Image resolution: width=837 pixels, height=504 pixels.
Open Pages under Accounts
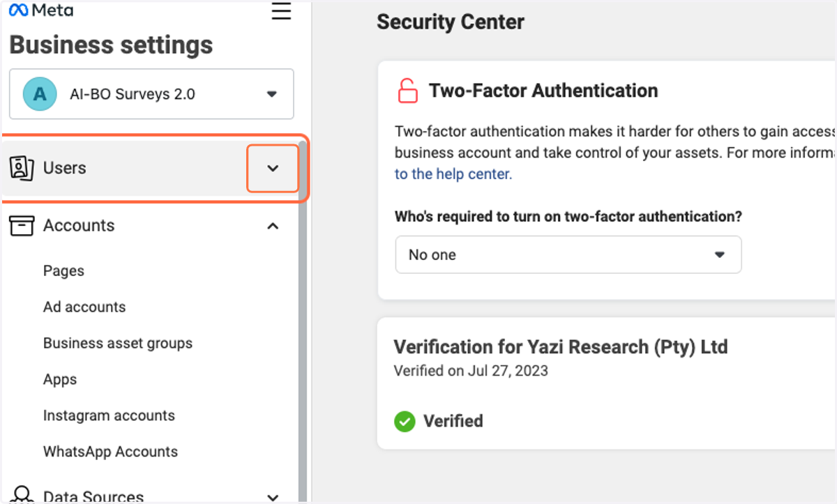point(63,271)
